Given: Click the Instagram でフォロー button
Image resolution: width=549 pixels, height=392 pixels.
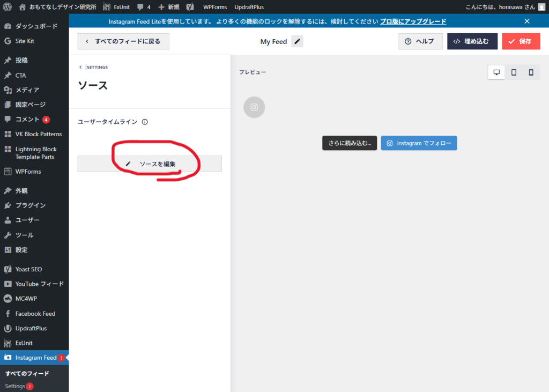Looking at the screenshot, I should (x=419, y=143).
